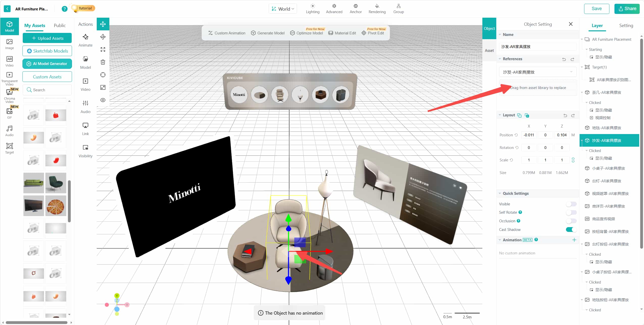Viewport: 644px width, 325px height.
Task: Open the Asset side tab
Action: click(x=489, y=51)
